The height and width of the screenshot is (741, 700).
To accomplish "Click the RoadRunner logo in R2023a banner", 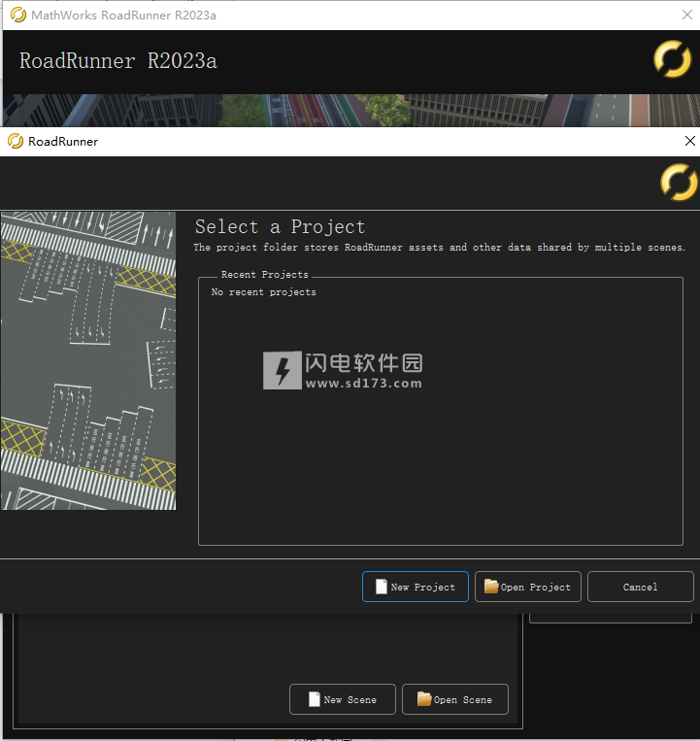I will [672, 59].
